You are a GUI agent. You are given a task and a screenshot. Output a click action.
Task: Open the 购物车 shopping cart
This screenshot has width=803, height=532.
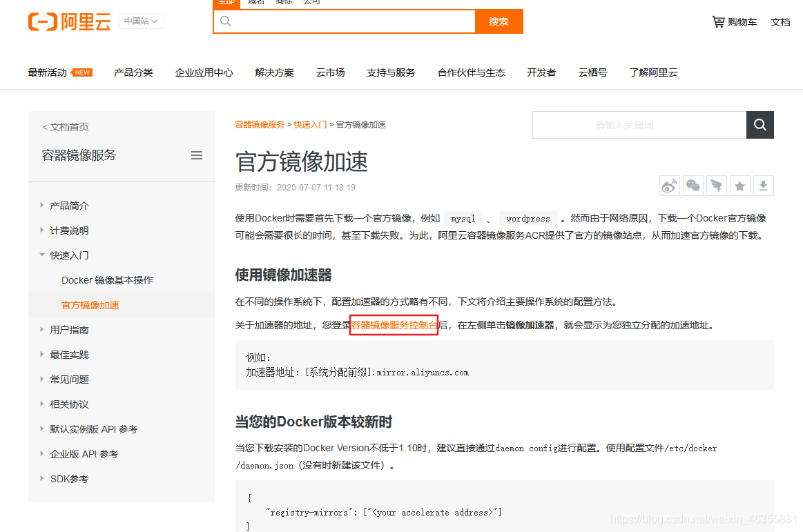click(735, 22)
